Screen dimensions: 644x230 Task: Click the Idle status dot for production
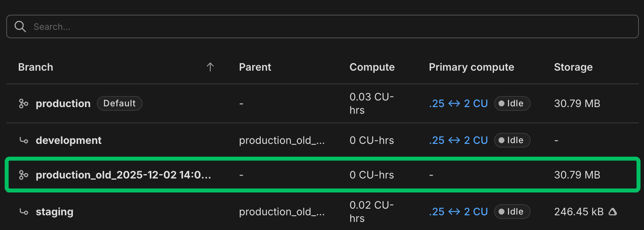(502, 103)
